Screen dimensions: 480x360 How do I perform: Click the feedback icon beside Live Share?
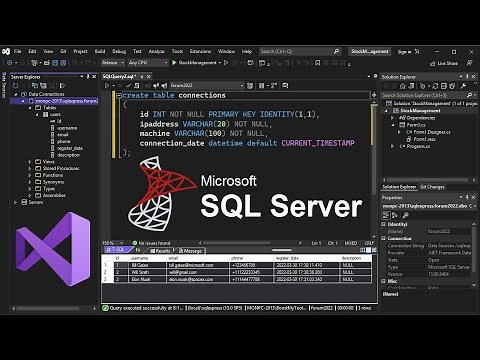469,63
